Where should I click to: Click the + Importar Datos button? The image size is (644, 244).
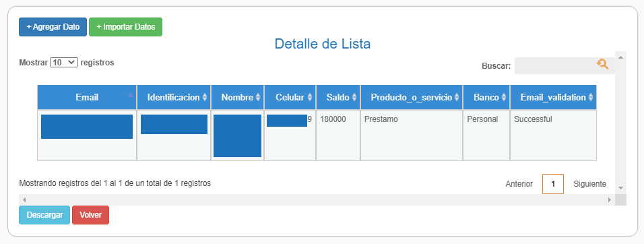(x=126, y=27)
